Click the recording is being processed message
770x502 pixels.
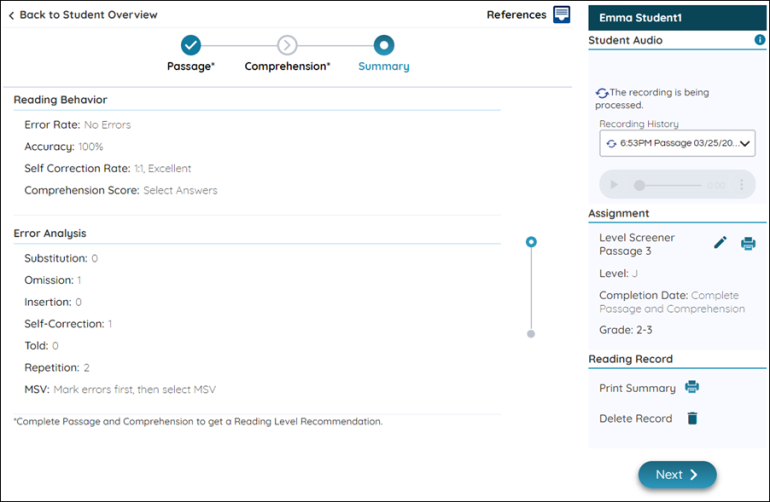(652, 99)
